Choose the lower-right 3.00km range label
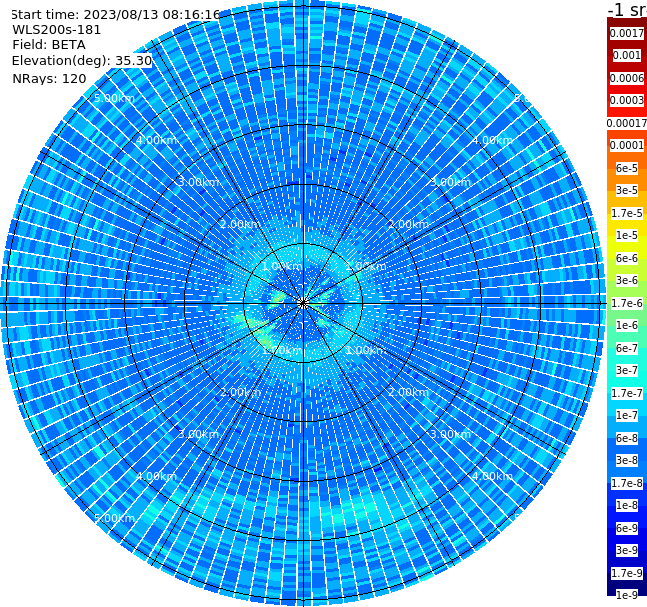The height and width of the screenshot is (607, 647). 450,434
